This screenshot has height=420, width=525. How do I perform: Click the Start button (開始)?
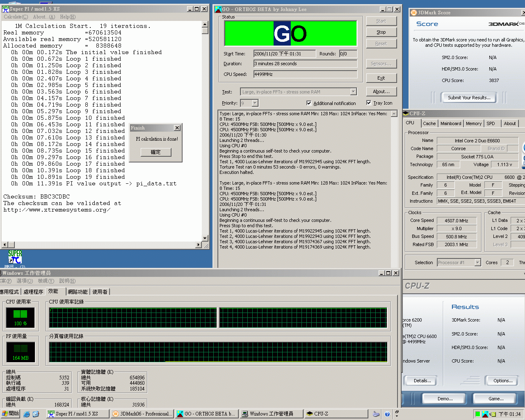[x=10, y=414]
